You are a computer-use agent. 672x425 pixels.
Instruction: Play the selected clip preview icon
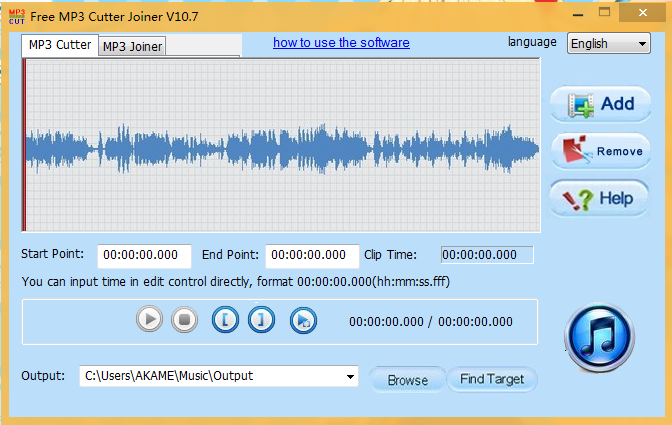pos(303,320)
